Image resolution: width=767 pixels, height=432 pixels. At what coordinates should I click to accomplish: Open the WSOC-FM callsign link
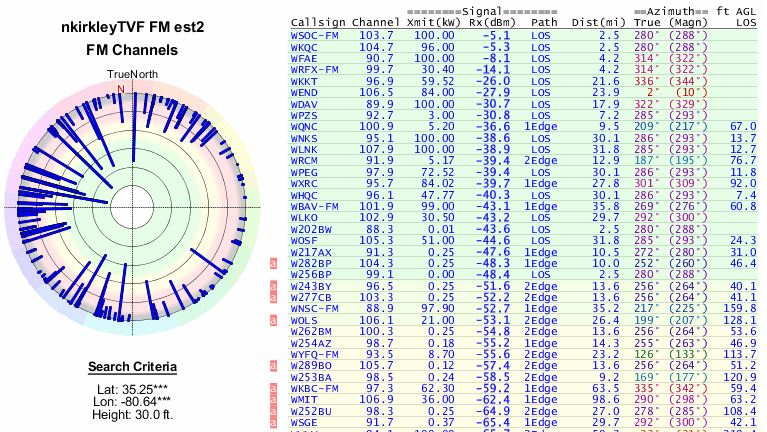[x=313, y=35]
